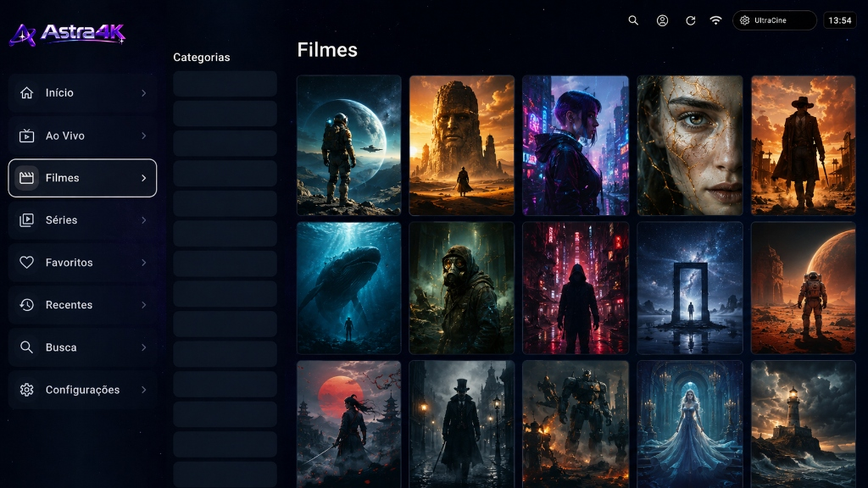Select the Início menu label
868x488 pixels.
click(x=59, y=93)
